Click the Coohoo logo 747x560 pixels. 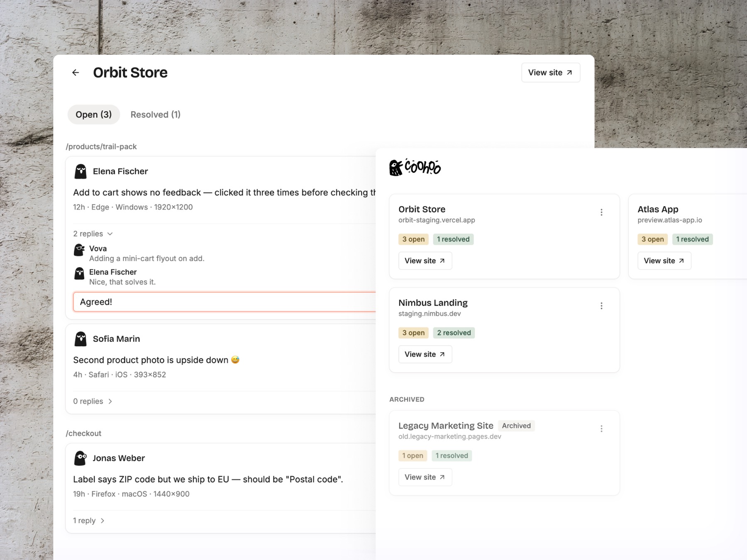coord(415,167)
